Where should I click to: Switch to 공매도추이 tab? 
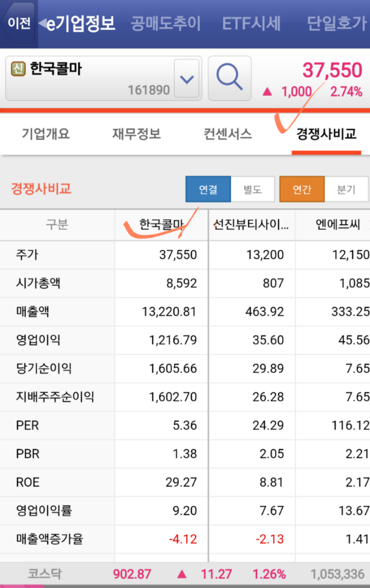(x=165, y=24)
